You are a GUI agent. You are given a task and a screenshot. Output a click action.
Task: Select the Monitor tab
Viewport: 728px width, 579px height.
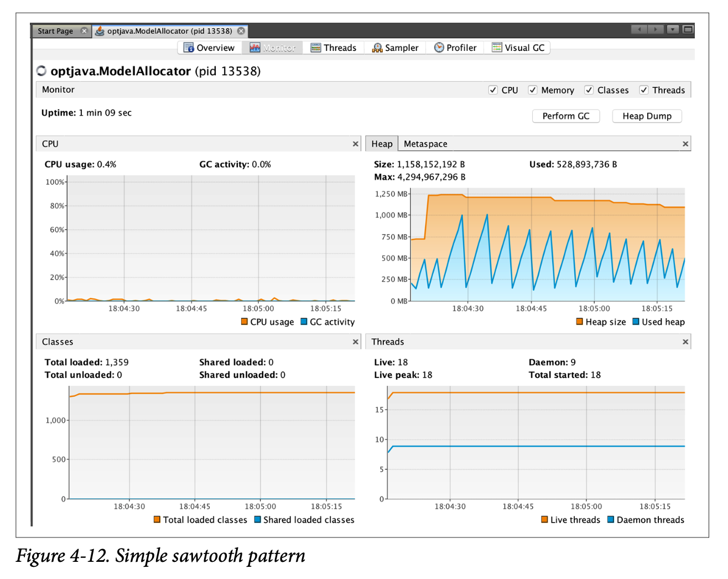pyautogui.click(x=272, y=48)
